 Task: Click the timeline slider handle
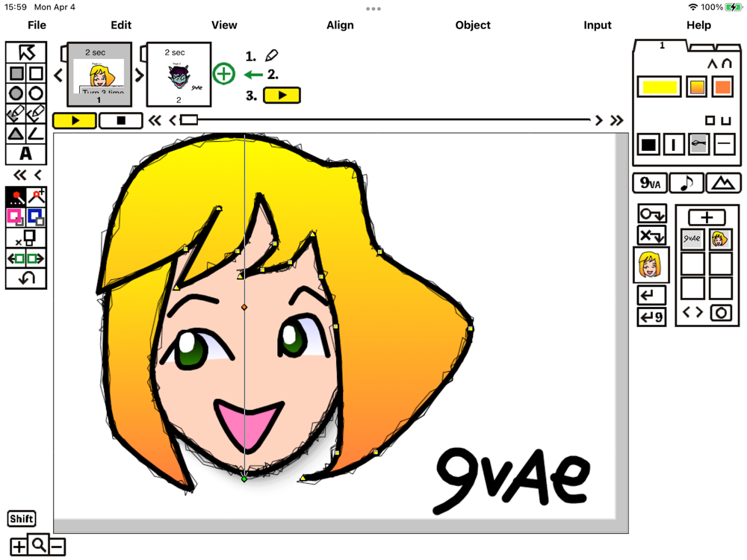pyautogui.click(x=189, y=120)
